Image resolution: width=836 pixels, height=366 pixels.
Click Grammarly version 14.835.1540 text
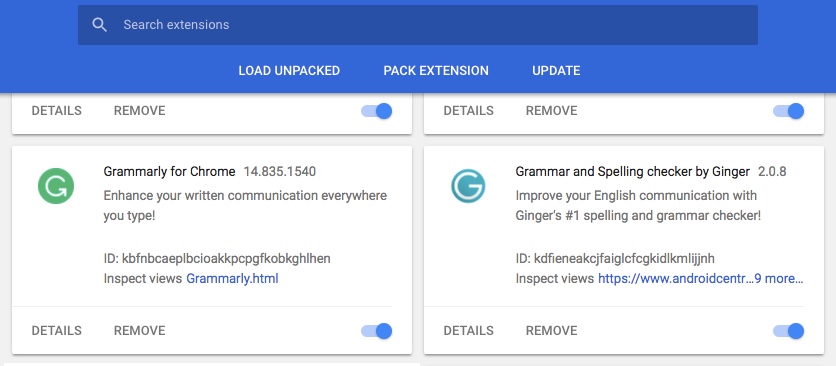click(280, 171)
